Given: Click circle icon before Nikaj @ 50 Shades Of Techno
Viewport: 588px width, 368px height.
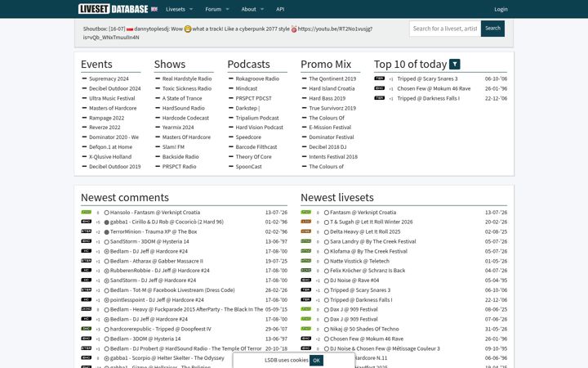Looking at the screenshot, I should 326,330.
